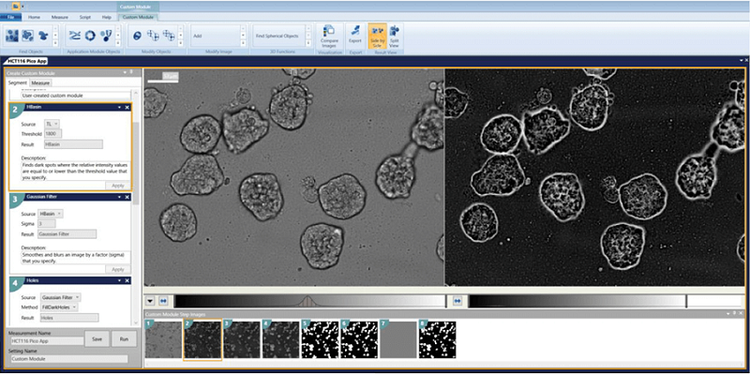Click right image auto-scale intensity icon

tap(457, 301)
